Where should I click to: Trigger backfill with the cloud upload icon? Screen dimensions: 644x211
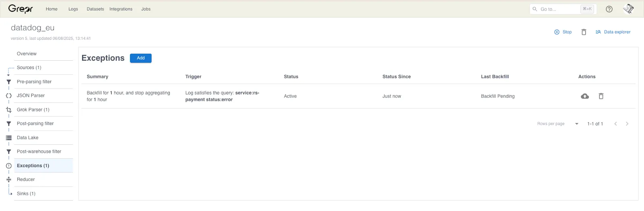(585, 96)
